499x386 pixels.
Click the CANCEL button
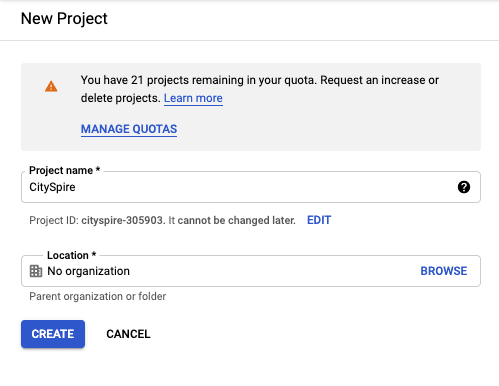tap(128, 334)
